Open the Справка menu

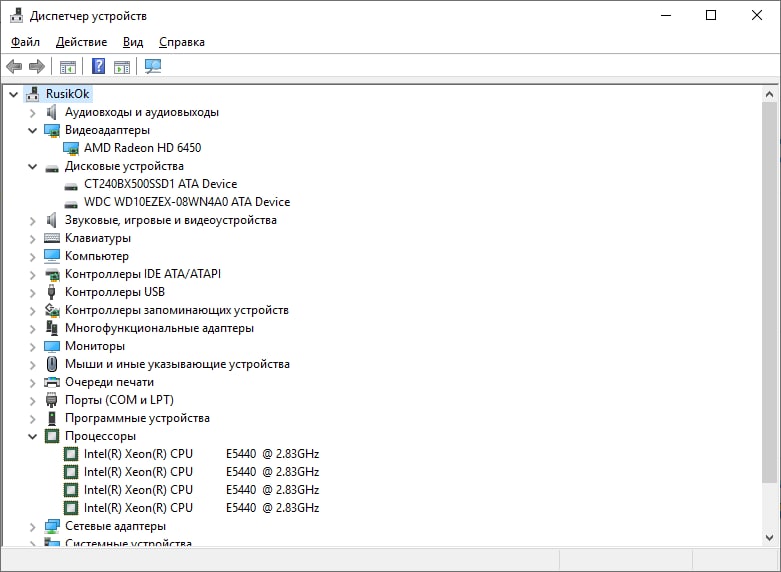coord(182,42)
